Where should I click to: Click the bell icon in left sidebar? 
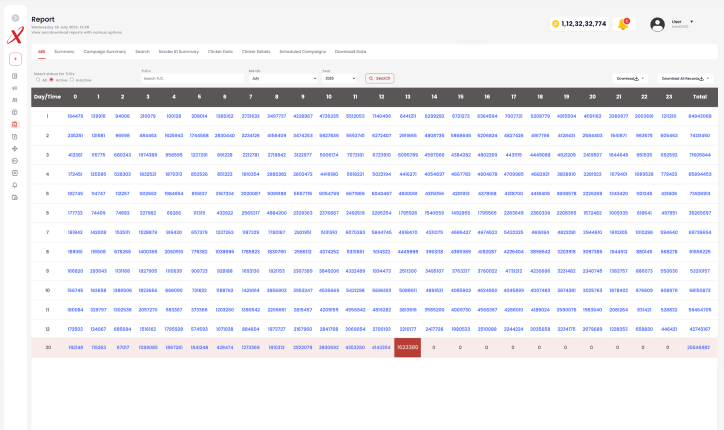[15, 185]
